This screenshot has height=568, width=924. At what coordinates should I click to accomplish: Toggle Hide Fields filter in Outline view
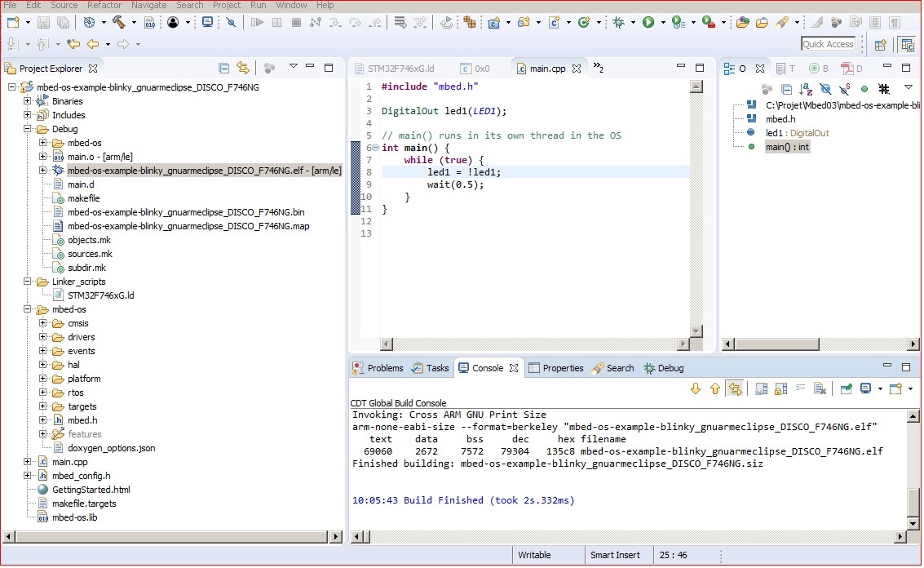[825, 88]
